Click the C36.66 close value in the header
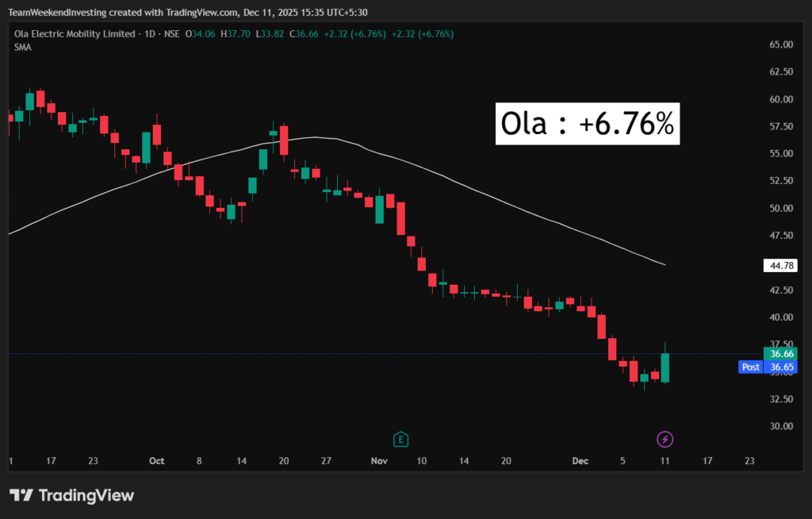Image resolution: width=812 pixels, height=519 pixels. pos(304,34)
